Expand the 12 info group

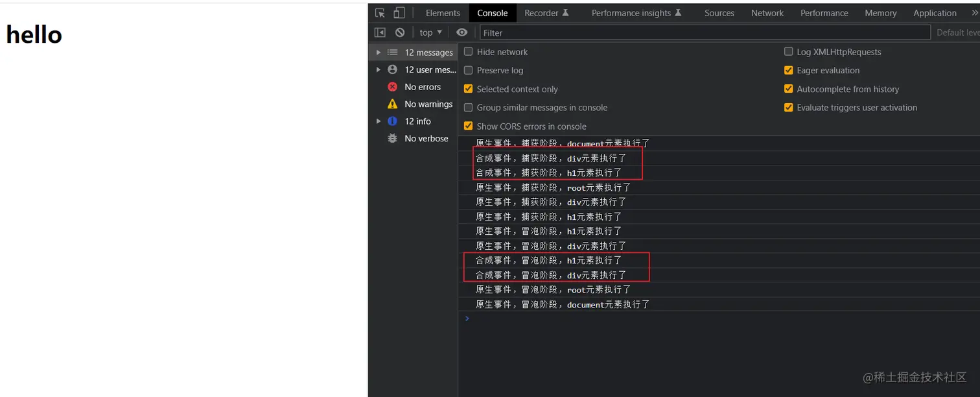[379, 121]
